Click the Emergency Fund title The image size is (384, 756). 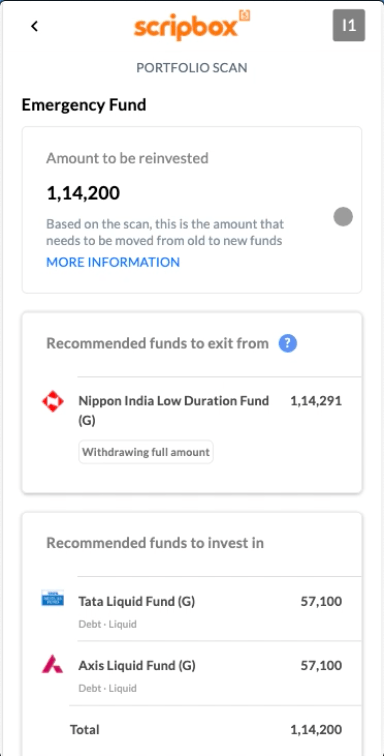[x=84, y=105]
